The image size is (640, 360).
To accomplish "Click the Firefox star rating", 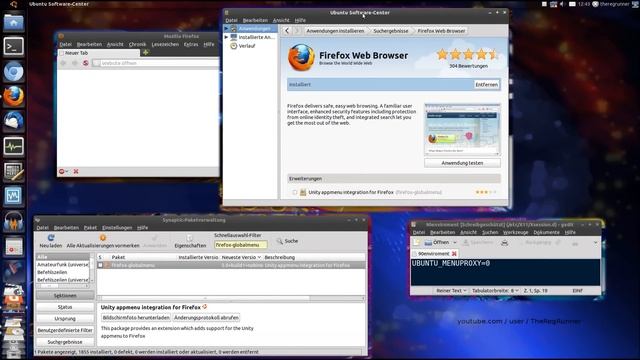I will pyautogui.click(x=468, y=54).
